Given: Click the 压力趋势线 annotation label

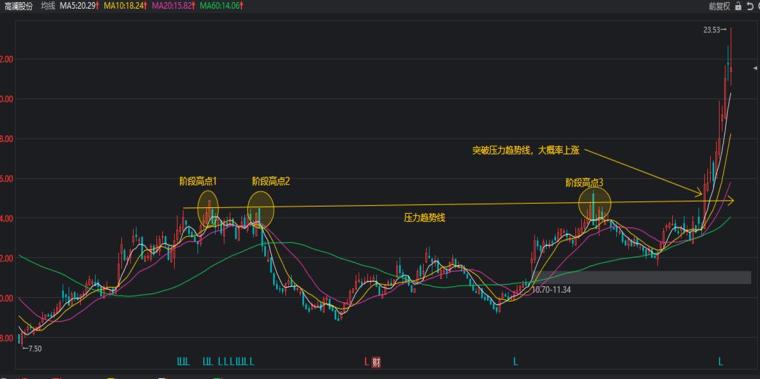Looking at the screenshot, I should (425, 218).
